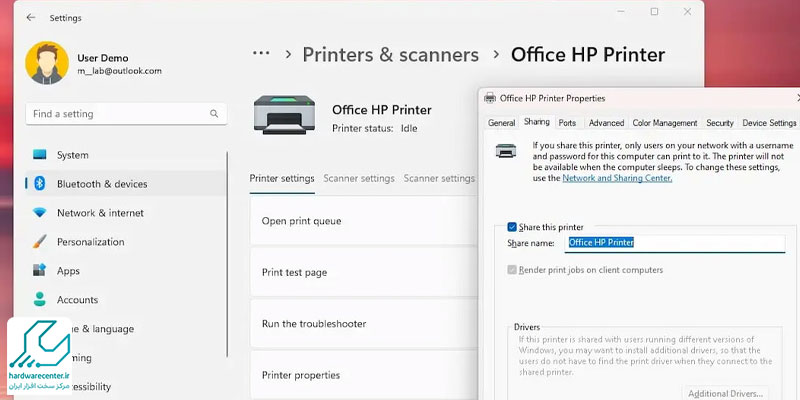The width and height of the screenshot is (800, 400).
Task: Maximize the Settings window
Action: tap(654, 12)
